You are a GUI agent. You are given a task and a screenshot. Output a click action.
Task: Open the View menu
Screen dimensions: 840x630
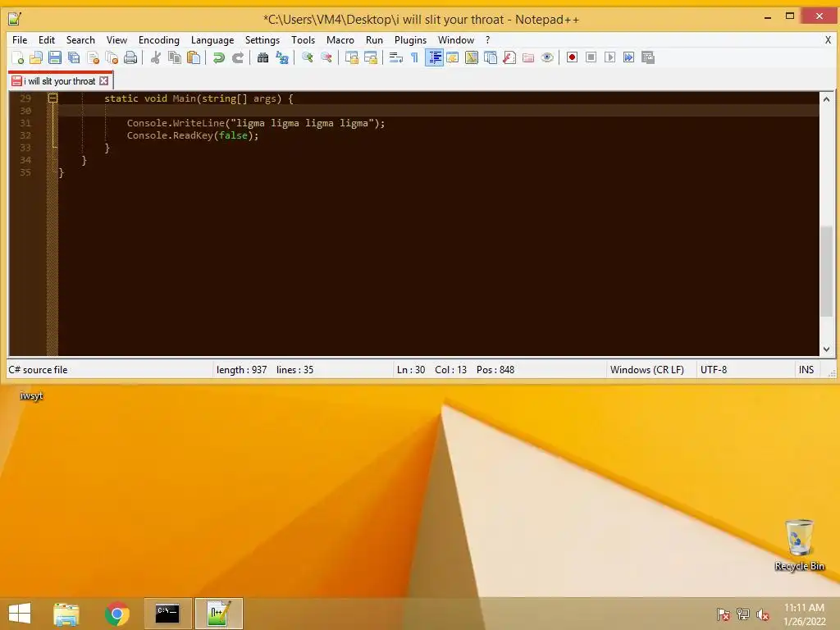point(116,40)
